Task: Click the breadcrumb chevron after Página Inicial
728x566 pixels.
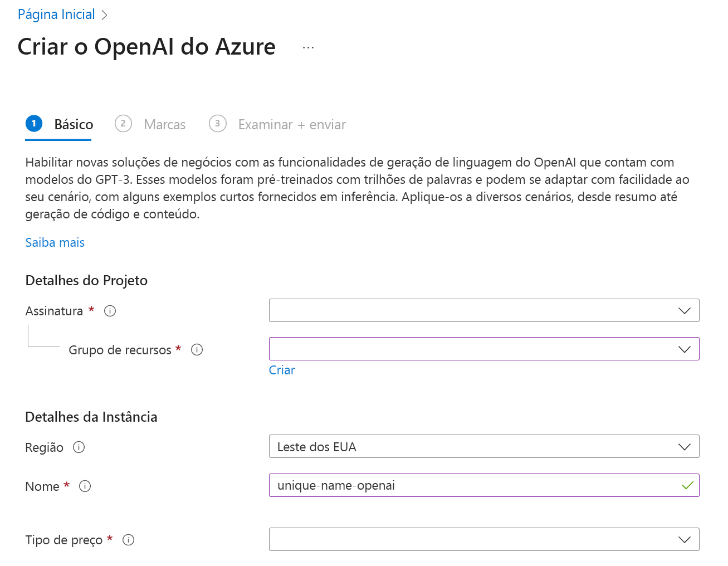Action: coord(104,15)
